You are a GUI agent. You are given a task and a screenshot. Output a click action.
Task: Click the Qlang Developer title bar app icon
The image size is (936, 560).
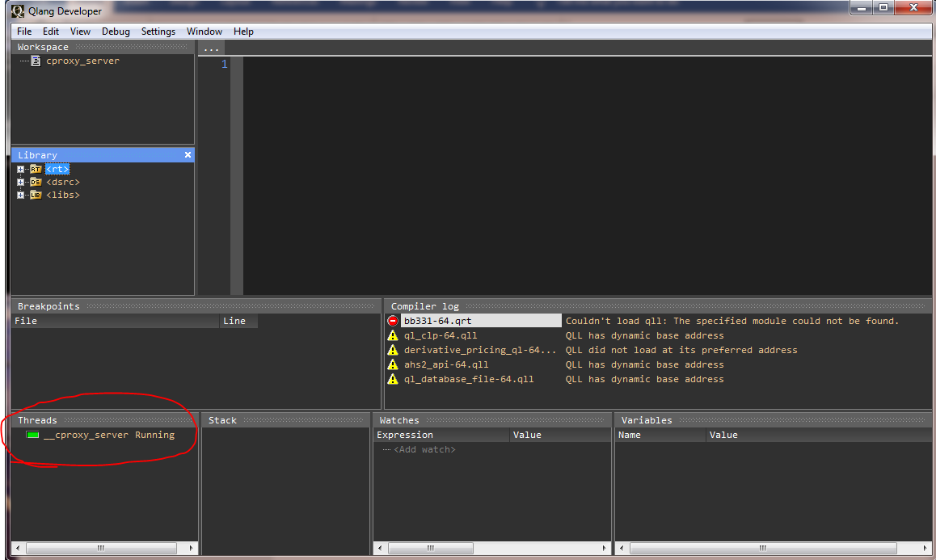click(18, 11)
